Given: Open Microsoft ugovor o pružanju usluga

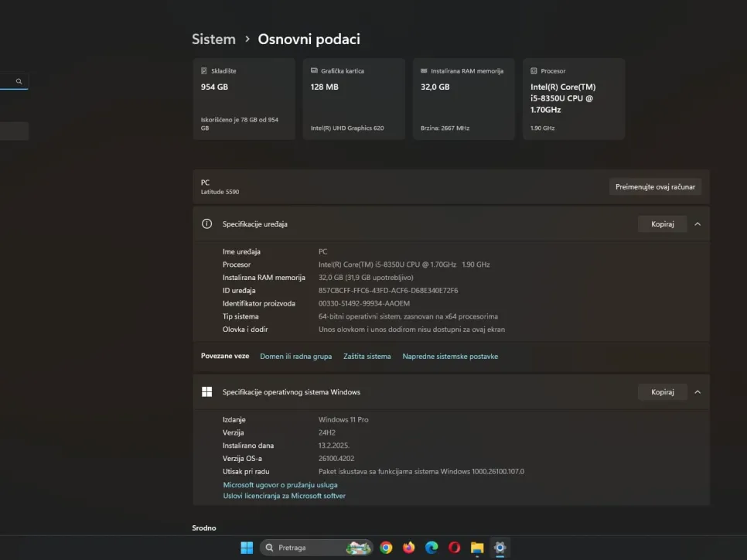Looking at the screenshot, I should (280, 485).
